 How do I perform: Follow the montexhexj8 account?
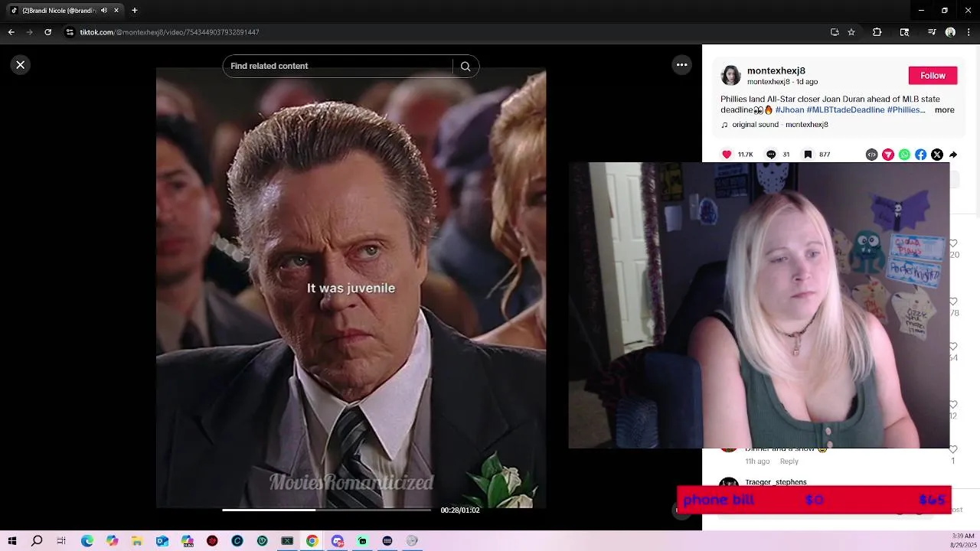pyautogui.click(x=933, y=75)
